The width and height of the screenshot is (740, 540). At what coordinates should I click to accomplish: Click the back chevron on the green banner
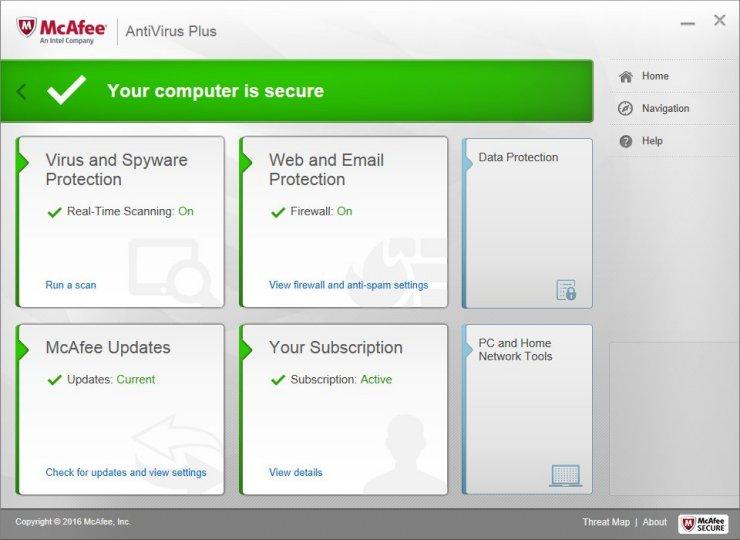click(21, 92)
